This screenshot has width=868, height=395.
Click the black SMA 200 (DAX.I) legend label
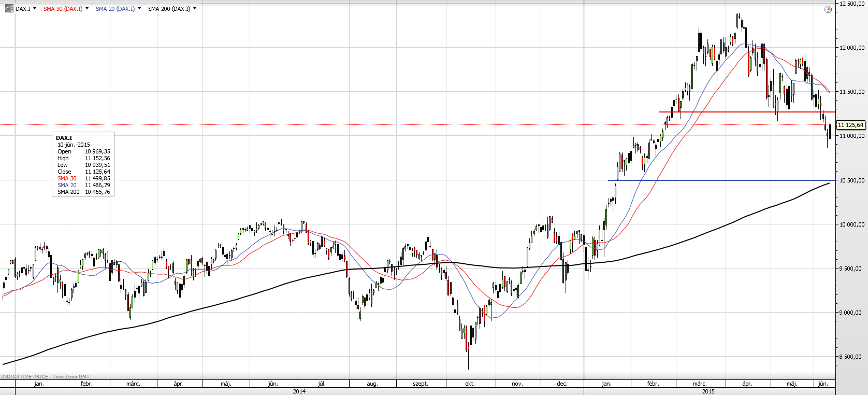pyautogui.click(x=169, y=9)
